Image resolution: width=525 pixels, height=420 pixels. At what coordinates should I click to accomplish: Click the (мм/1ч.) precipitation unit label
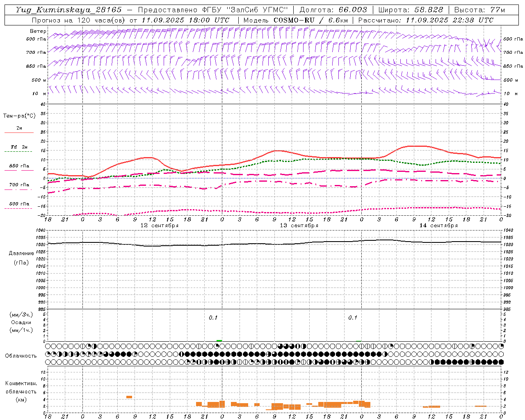21,330
